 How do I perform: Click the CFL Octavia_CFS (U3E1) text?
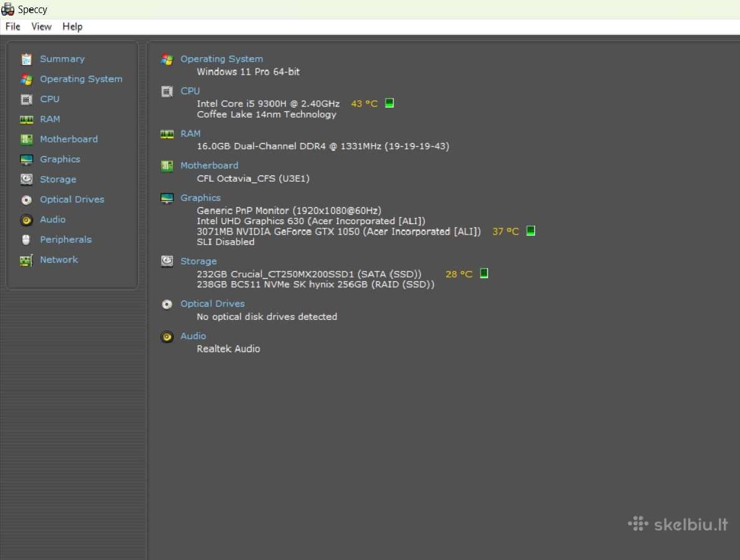253,179
